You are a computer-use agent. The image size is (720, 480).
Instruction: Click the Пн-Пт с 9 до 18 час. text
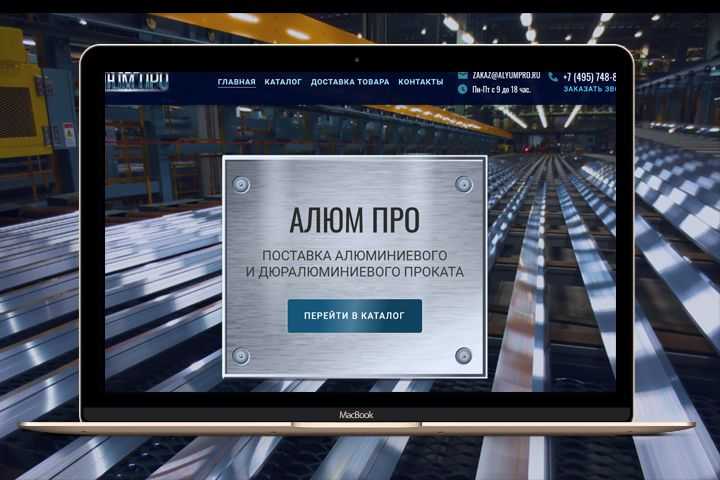[501, 90]
